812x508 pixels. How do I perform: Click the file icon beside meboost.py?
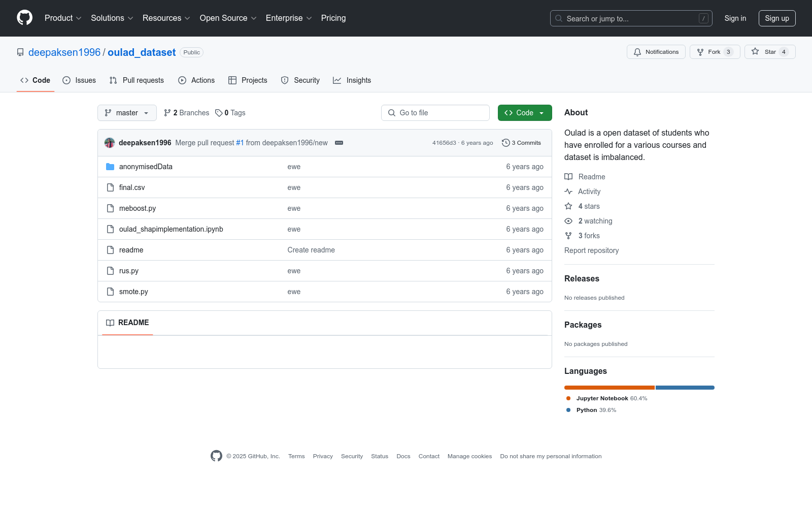110,208
